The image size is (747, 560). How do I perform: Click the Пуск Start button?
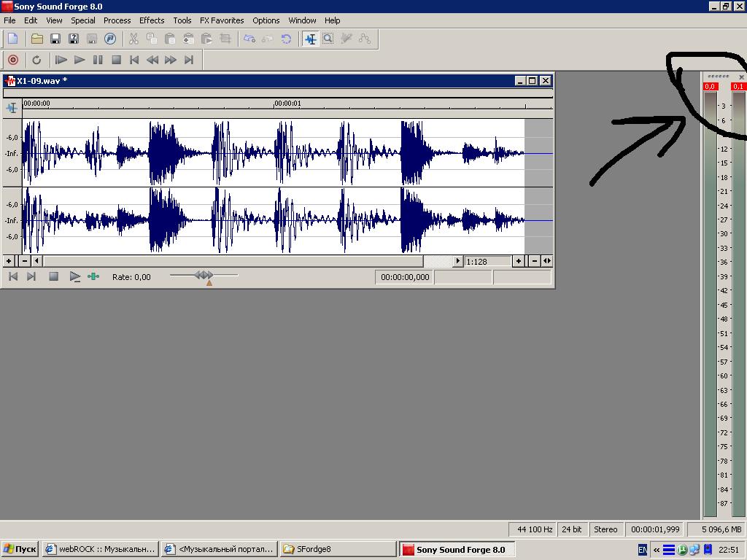tap(20, 549)
